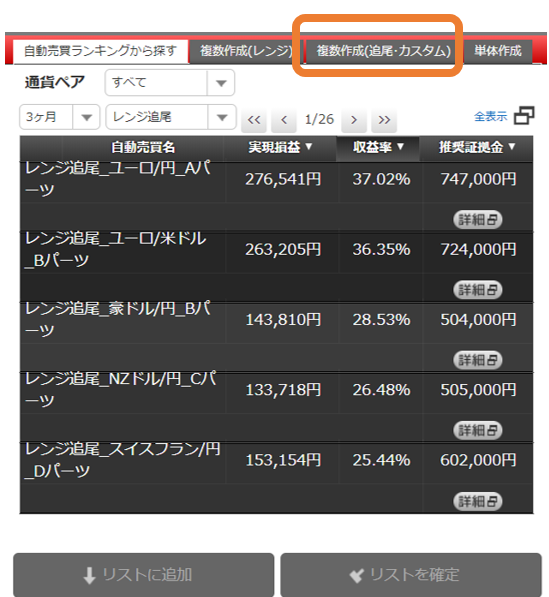Open 詳細 for レンジ追尾_ユーロ/米ドル_Bパーツ
The height and width of the screenshot is (597, 549).
477,290
